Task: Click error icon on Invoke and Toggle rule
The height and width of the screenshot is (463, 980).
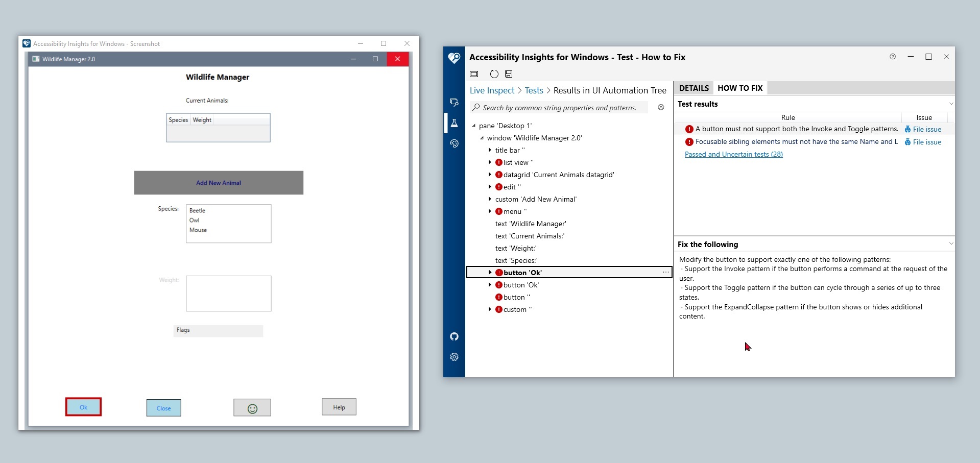Action: (689, 129)
